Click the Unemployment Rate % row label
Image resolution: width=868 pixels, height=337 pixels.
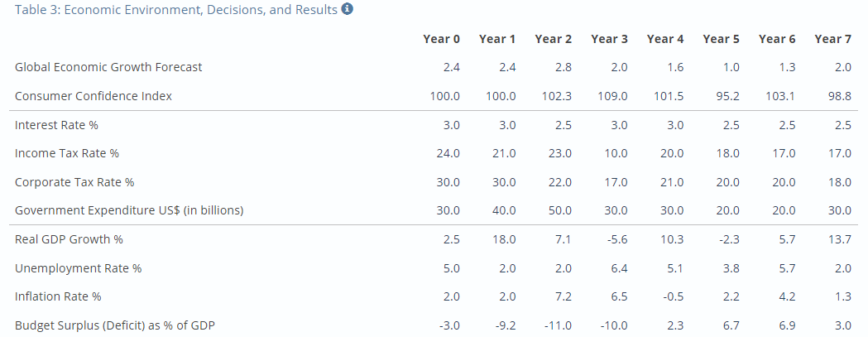(x=78, y=268)
